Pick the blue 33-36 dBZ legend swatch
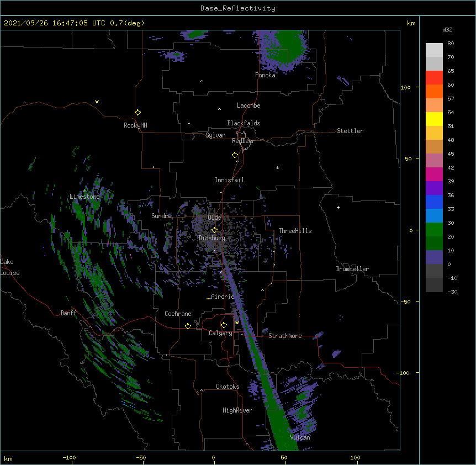The width and height of the screenshot is (476, 465). click(434, 202)
